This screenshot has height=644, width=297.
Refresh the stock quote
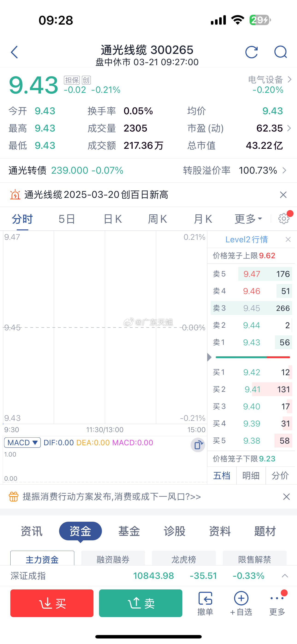[x=251, y=52]
